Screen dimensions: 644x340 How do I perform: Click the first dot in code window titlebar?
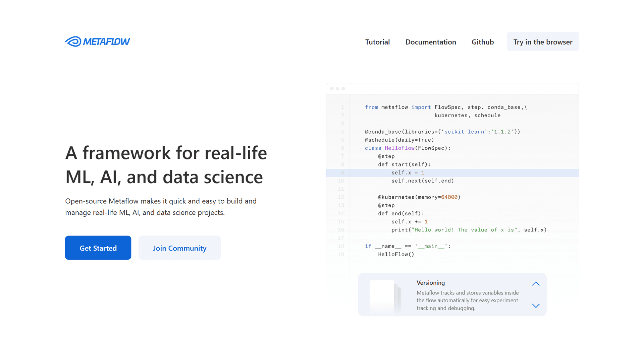[x=332, y=89]
